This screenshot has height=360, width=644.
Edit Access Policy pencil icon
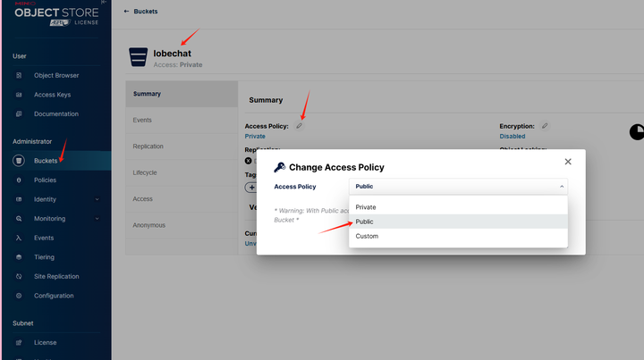pyautogui.click(x=300, y=126)
